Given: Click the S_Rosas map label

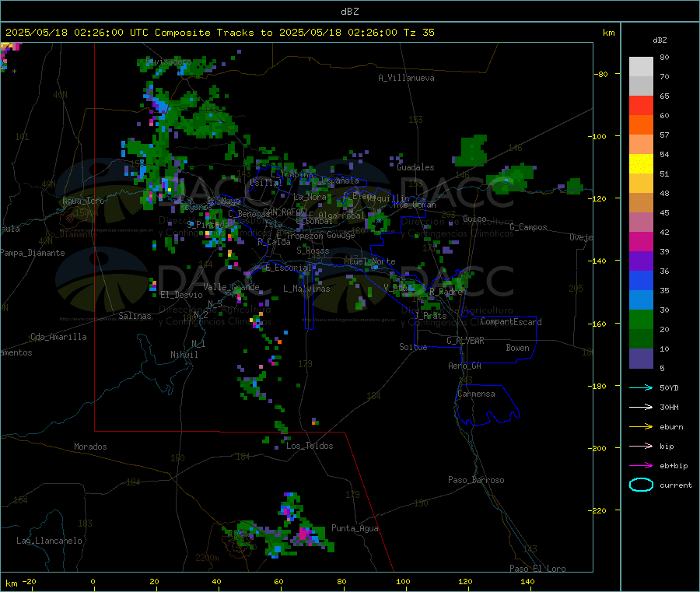Looking at the screenshot, I should [x=313, y=250].
